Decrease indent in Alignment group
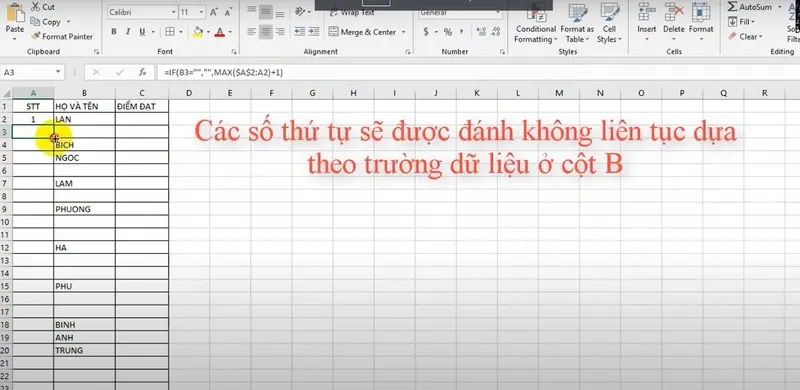Viewport: 800px width, 390px height. click(300, 32)
